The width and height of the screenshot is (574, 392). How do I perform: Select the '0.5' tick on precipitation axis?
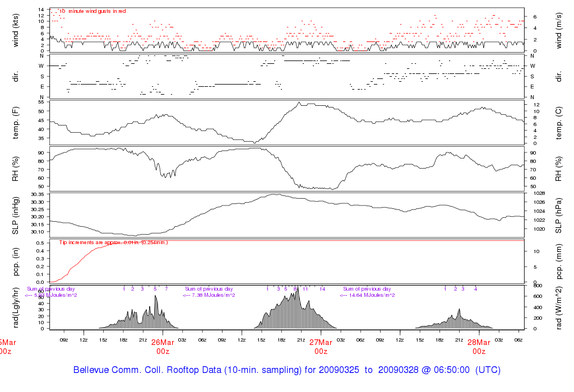(x=40, y=243)
